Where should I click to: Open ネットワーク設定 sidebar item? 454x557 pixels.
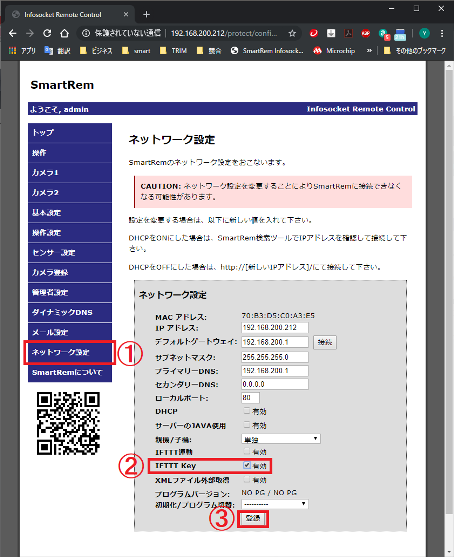click(70, 352)
